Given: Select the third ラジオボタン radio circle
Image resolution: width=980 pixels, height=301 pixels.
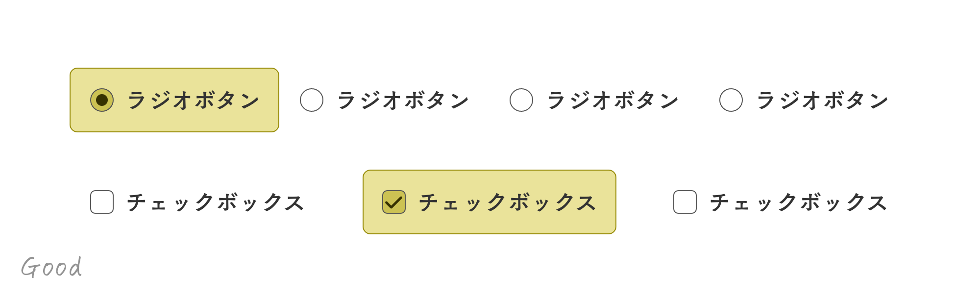Looking at the screenshot, I should click(521, 100).
